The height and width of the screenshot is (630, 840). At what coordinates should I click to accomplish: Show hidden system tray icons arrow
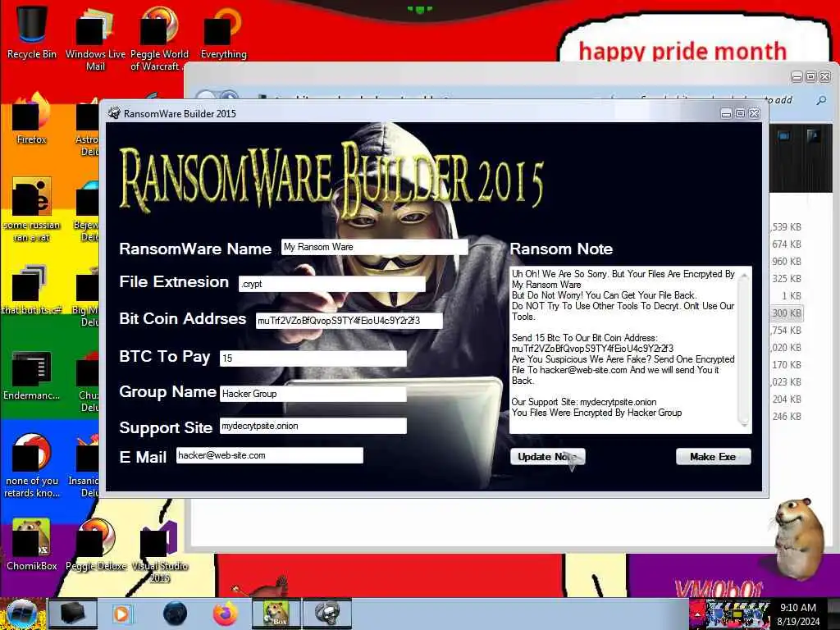point(697,614)
